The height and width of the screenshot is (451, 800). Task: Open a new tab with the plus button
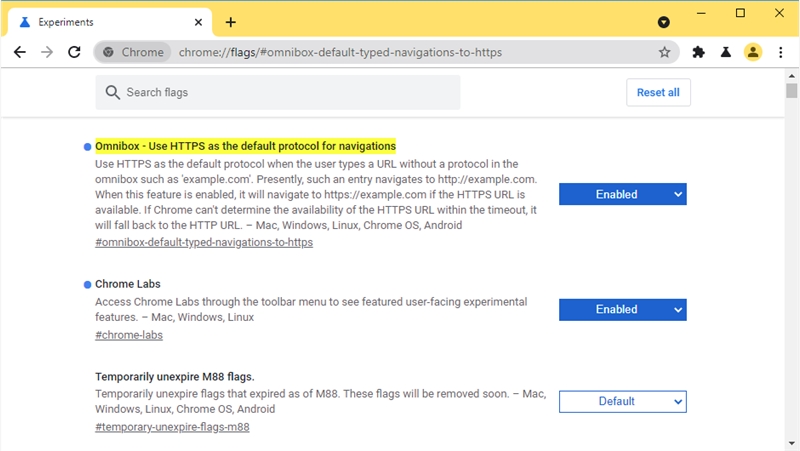[231, 21]
